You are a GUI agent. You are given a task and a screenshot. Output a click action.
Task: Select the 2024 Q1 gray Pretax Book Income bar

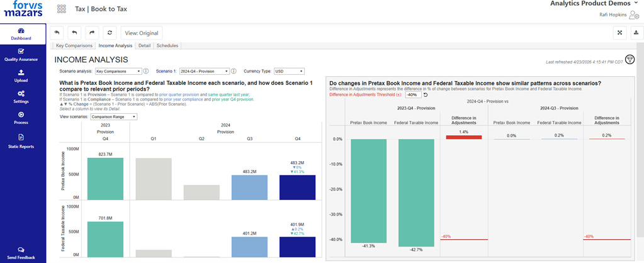[x=154, y=179]
